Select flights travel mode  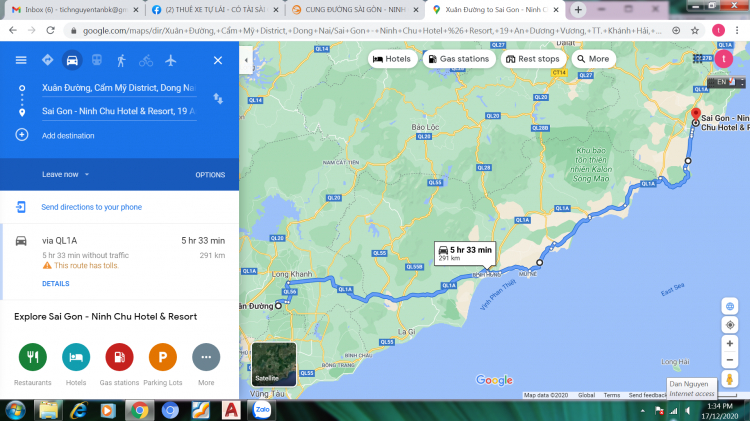[x=171, y=60]
